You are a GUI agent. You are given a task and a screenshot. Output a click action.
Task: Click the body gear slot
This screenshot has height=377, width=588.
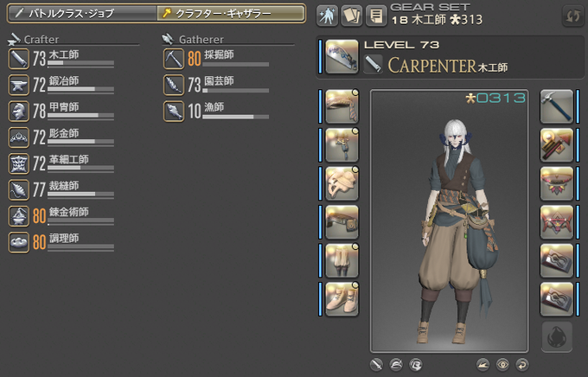click(x=342, y=144)
